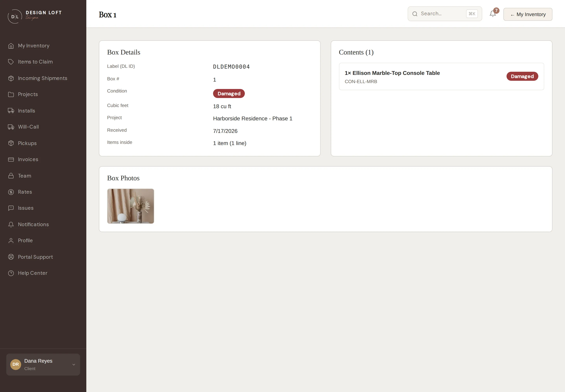The height and width of the screenshot is (392, 565).
Task: Select the label ID DLDEMO0004
Action: click(x=231, y=67)
